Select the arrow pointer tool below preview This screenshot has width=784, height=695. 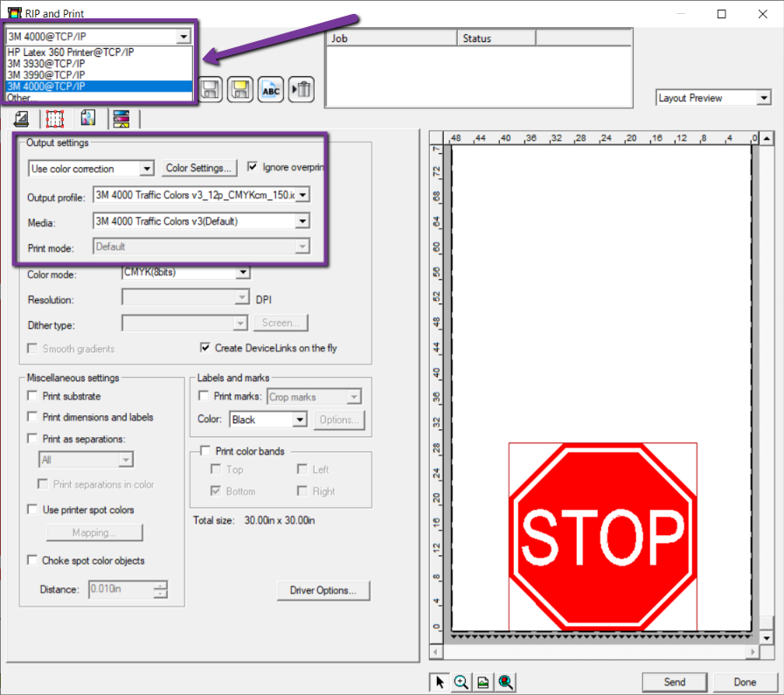click(x=440, y=682)
